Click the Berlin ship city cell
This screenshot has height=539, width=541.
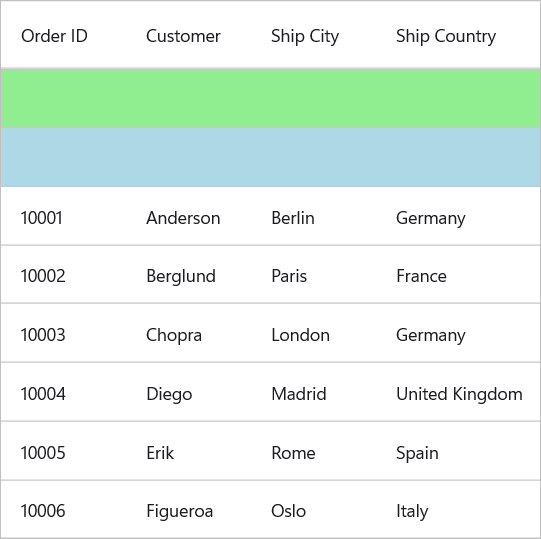coord(313,216)
